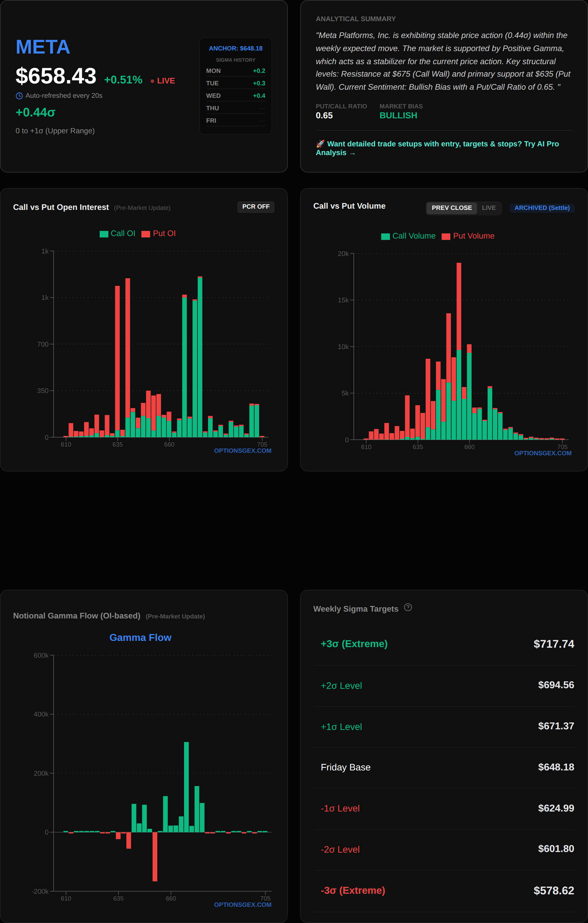Select the Friday Base target row

point(444,767)
